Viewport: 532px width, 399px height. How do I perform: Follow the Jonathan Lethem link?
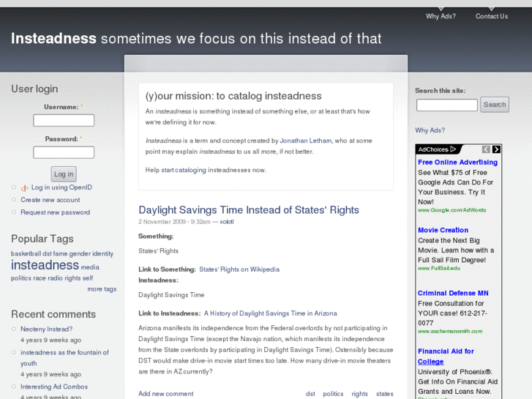306,141
